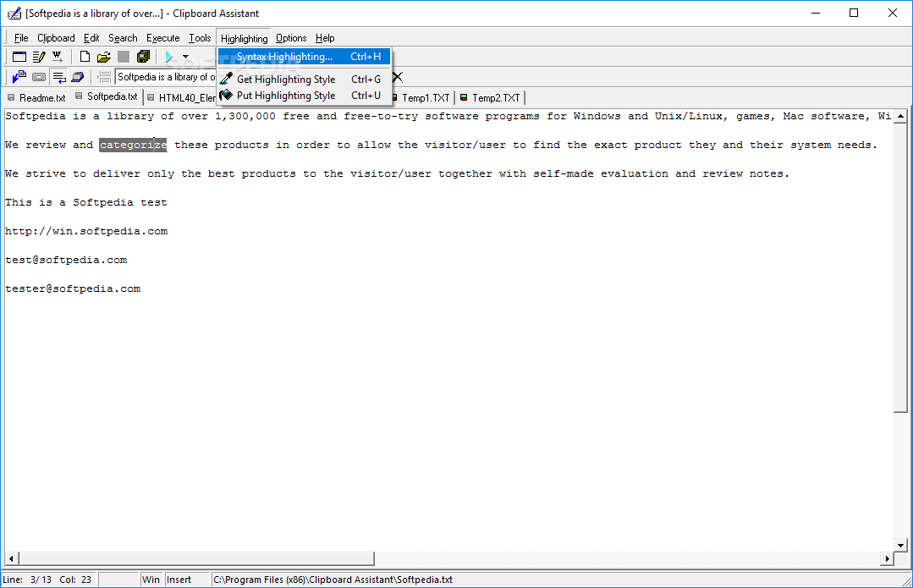Click the gray square toolbar icon
This screenshot has height=588, width=913.
124,57
